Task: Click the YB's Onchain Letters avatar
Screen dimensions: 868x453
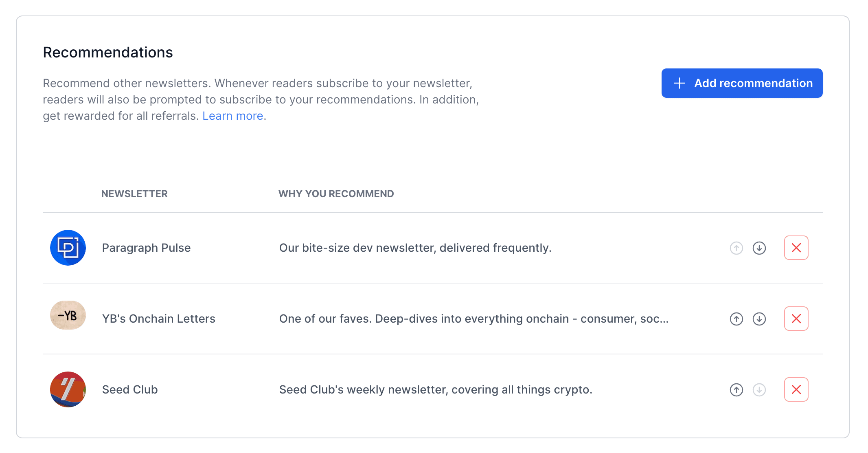Action: point(68,315)
